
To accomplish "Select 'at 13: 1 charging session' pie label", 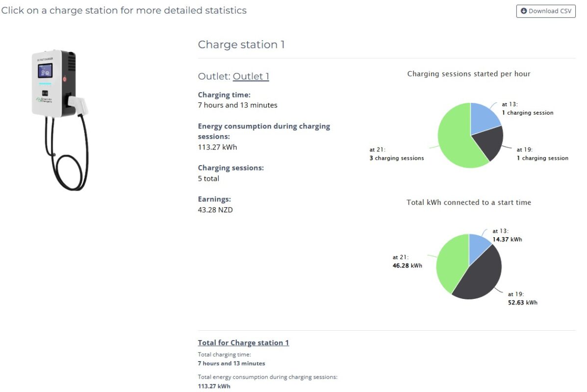I will click(x=528, y=108).
